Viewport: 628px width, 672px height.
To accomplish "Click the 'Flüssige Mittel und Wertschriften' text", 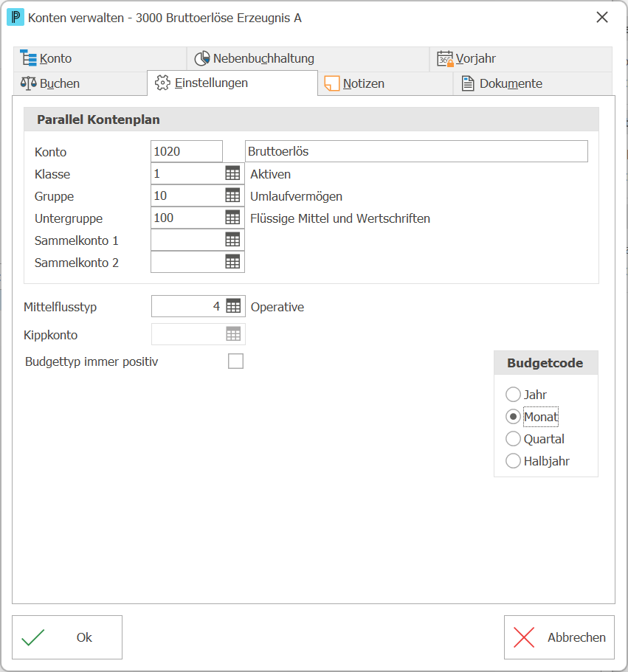I will pos(340,218).
